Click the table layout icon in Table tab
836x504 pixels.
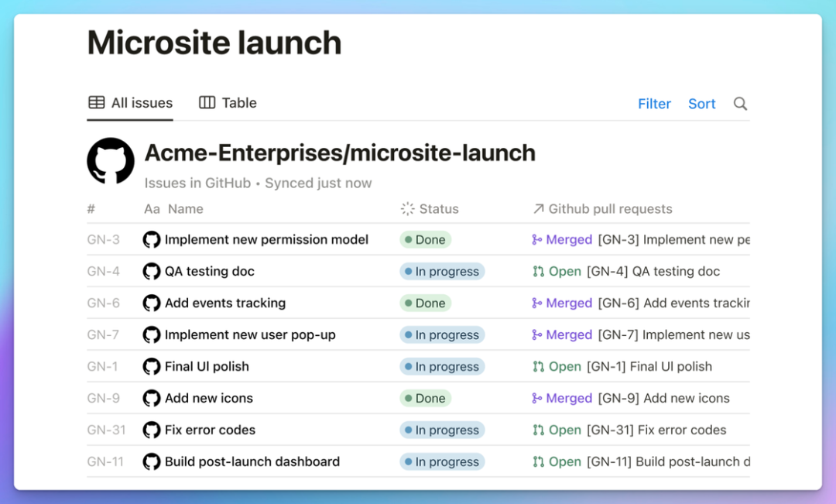click(207, 103)
